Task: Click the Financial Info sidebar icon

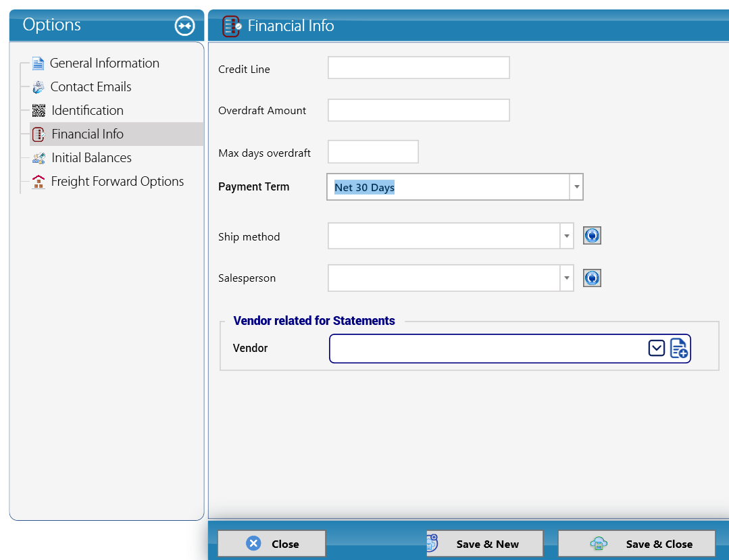Action: 39,134
